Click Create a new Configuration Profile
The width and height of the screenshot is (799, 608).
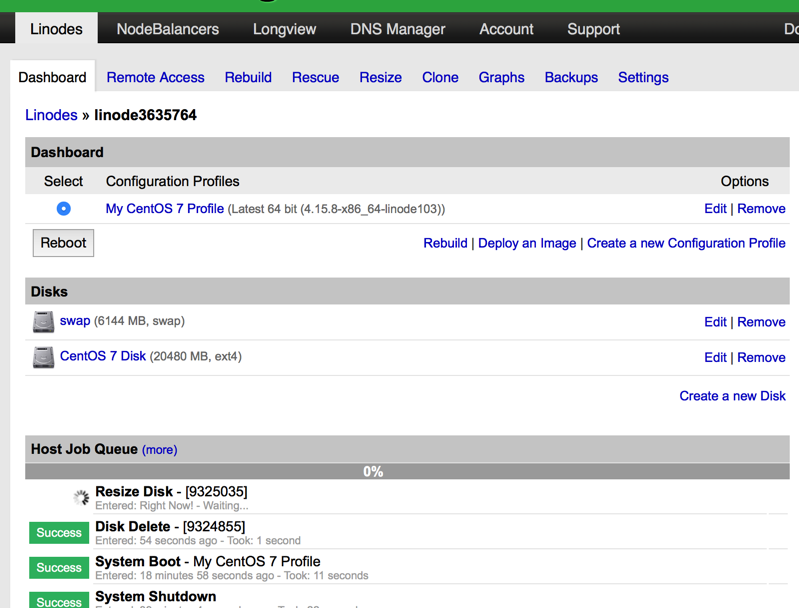[686, 243]
